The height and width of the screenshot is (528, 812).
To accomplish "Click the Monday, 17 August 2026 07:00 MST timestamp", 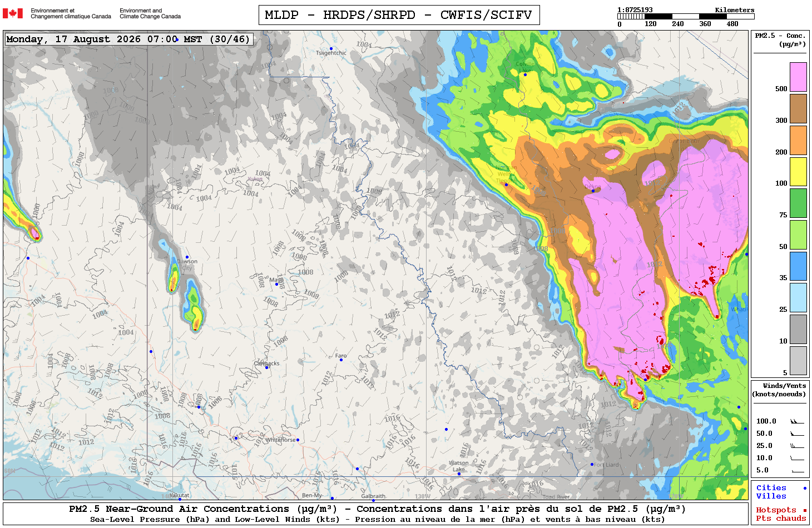I will [128, 39].
